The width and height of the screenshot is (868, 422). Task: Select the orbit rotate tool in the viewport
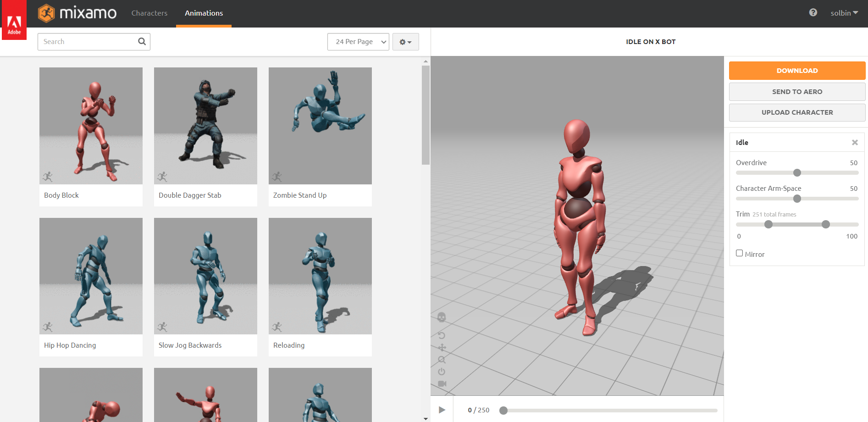(x=442, y=336)
